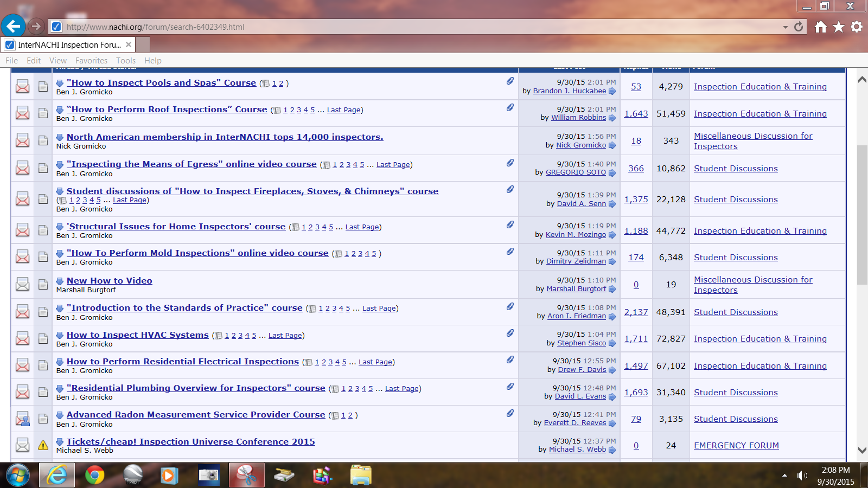Open North American membership tops 14,000 thread
The width and height of the screenshot is (868, 488).
tap(225, 137)
